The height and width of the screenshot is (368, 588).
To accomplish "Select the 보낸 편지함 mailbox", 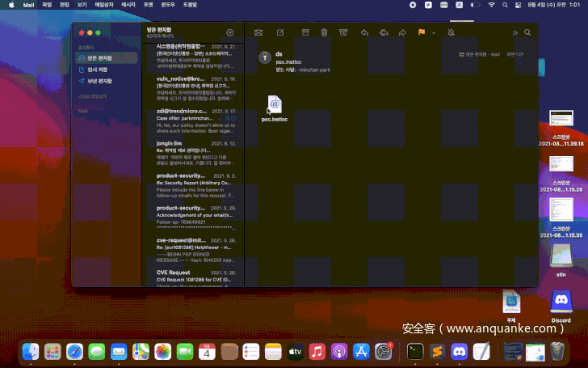I will pyautogui.click(x=99, y=81).
